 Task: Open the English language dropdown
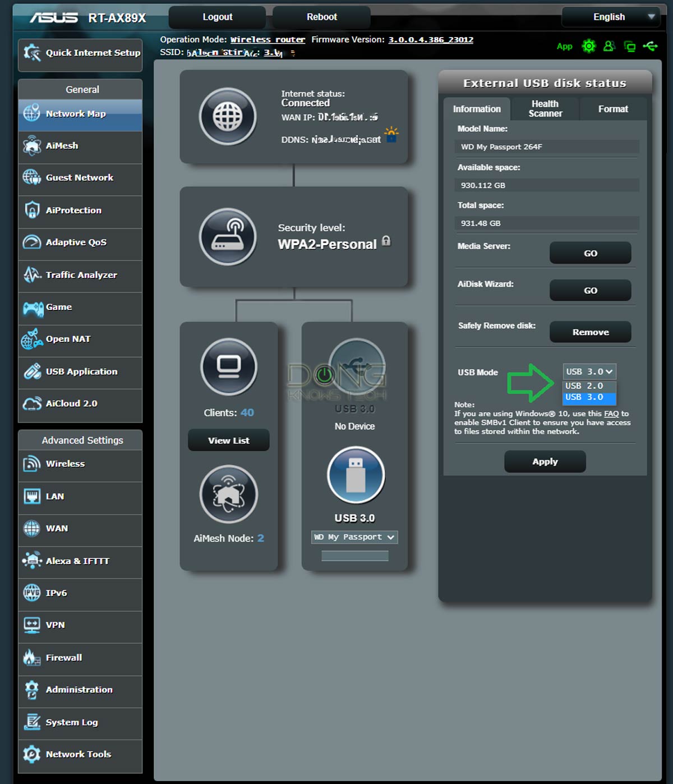pos(610,17)
